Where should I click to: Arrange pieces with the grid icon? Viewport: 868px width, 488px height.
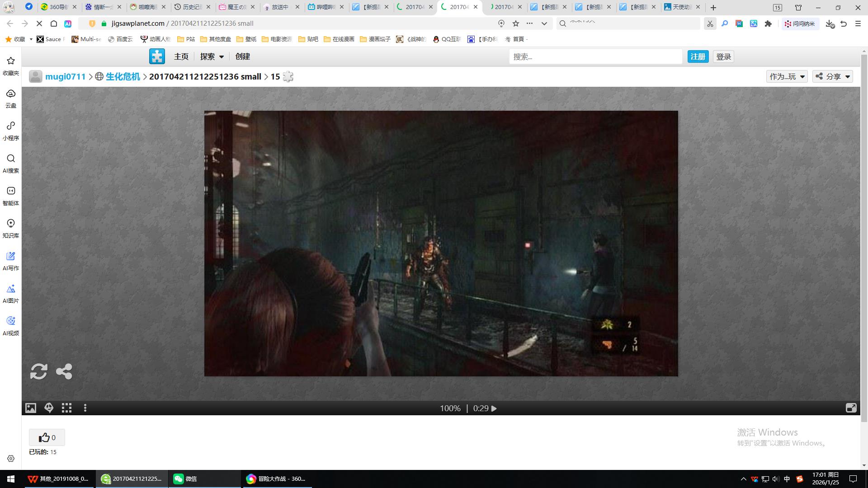pos(67,408)
